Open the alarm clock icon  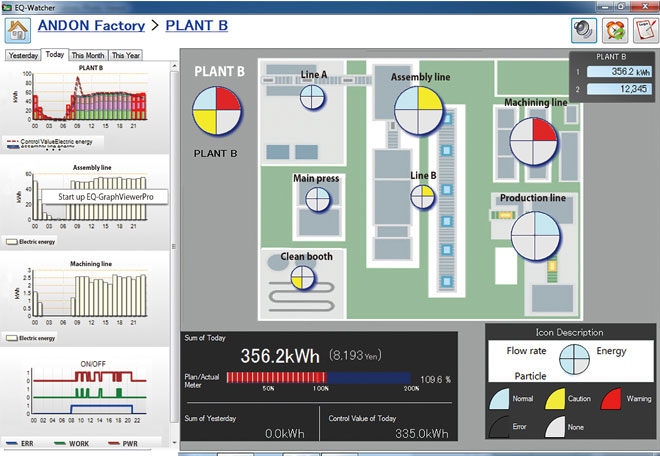(613, 29)
